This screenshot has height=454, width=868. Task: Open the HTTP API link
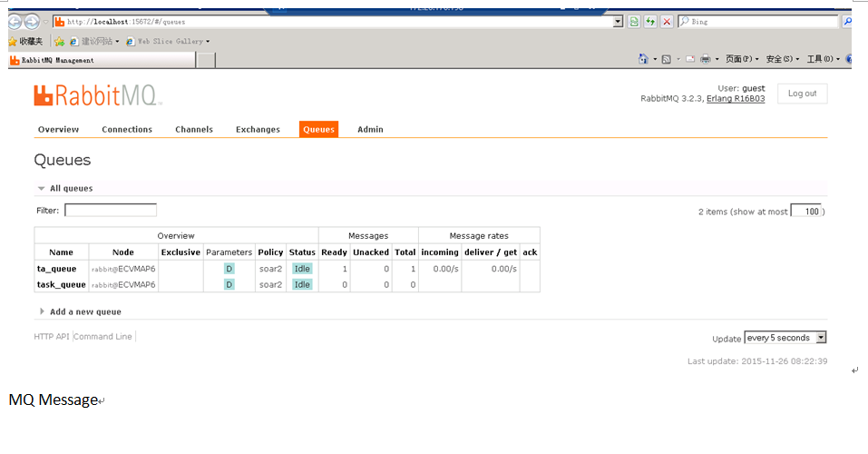[52, 337]
